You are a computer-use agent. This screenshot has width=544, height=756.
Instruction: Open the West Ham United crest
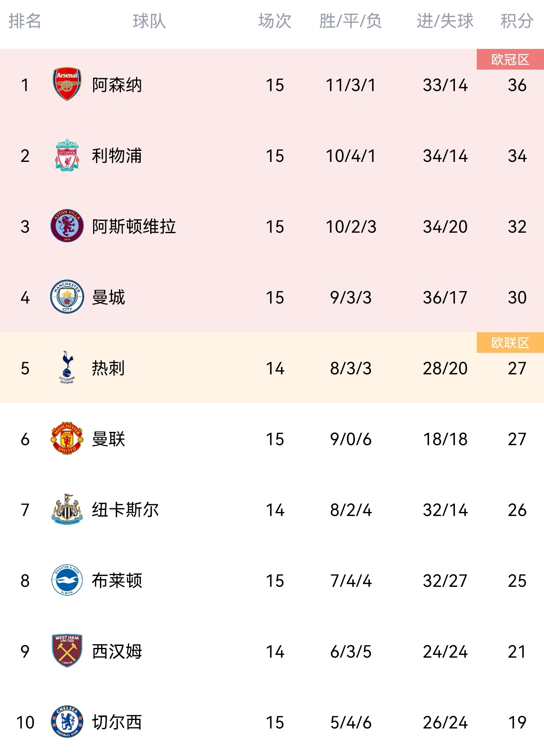tap(67, 651)
